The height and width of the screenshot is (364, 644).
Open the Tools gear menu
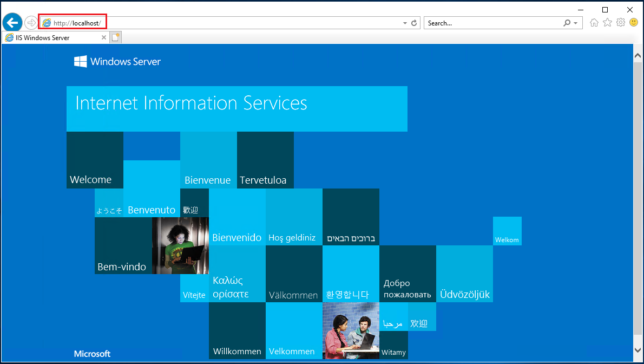621,23
